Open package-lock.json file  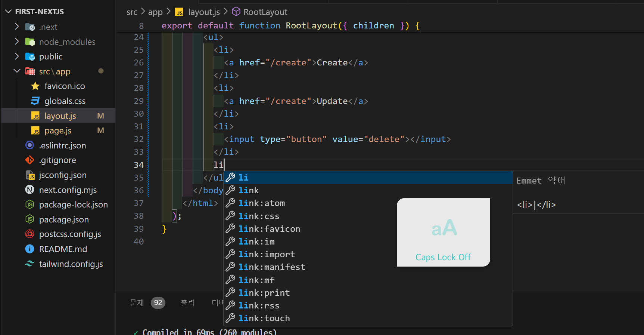pos(74,205)
